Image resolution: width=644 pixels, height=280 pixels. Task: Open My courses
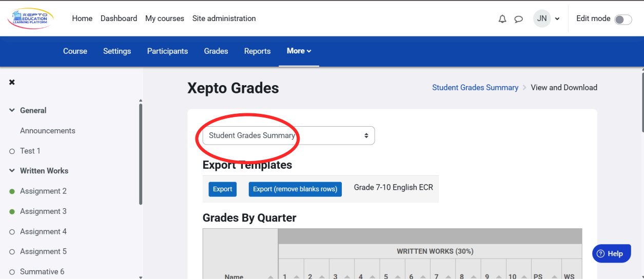165,18
